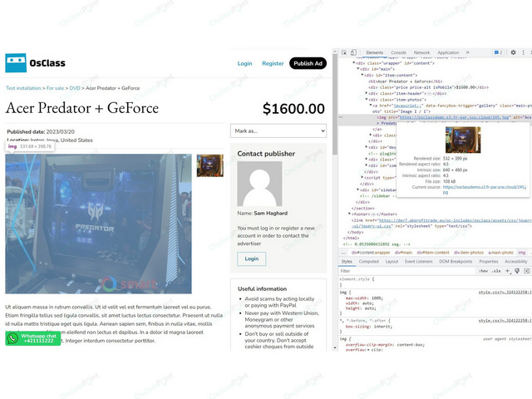This screenshot has height=399, width=532.
Task: Open DVD breadcrumb link
Action: 75,88
